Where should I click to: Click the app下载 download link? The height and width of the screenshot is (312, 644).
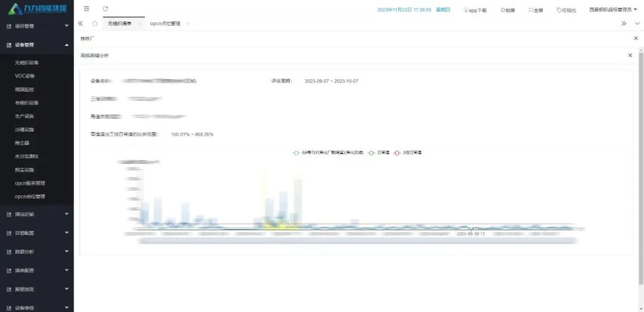tap(475, 10)
